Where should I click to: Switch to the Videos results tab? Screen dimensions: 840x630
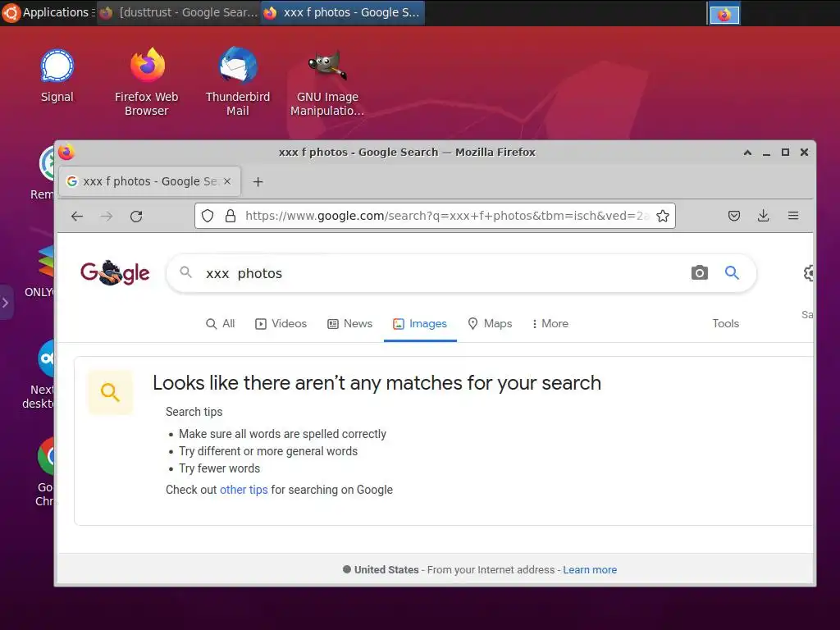281,323
